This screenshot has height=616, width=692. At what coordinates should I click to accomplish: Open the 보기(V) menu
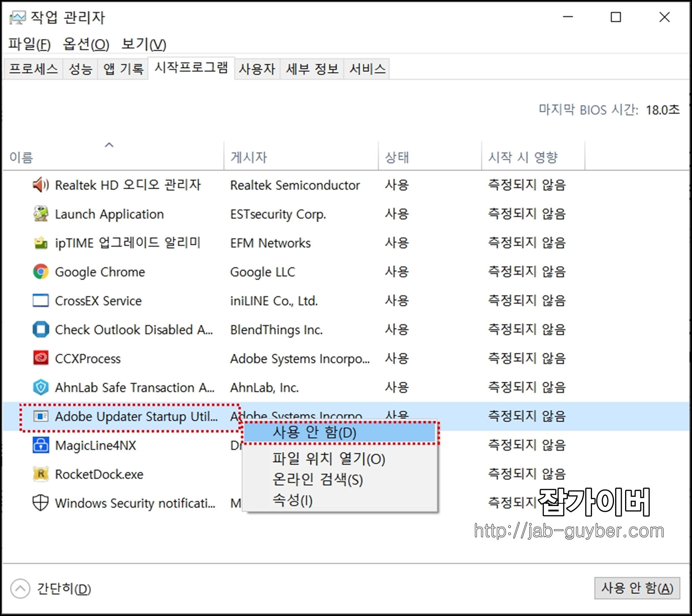tap(144, 45)
